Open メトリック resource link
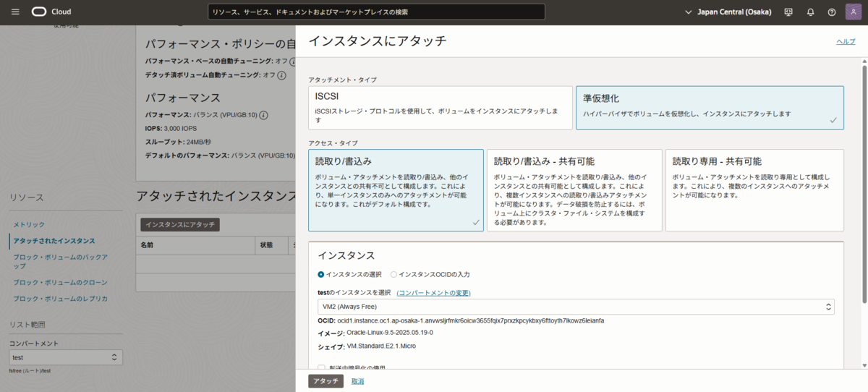This screenshot has width=868, height=392. point(29,225)
